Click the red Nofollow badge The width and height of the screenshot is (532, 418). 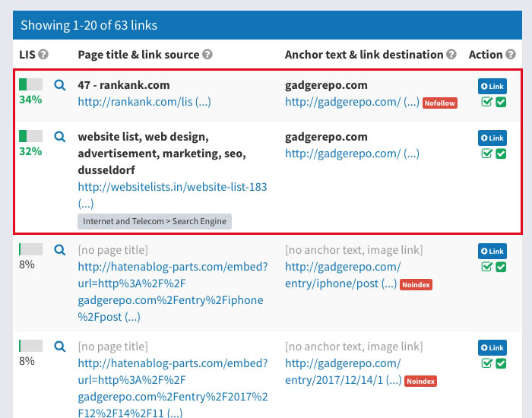(x=440, y=103)
